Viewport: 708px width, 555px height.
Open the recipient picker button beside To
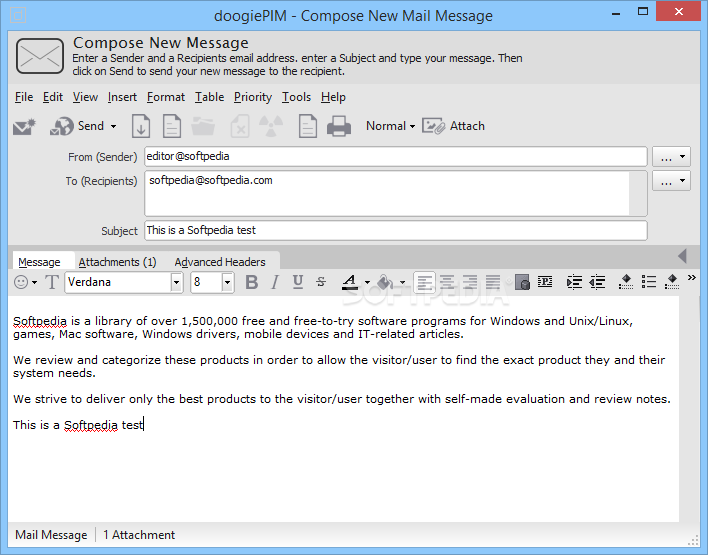click(x=671, y=181)
